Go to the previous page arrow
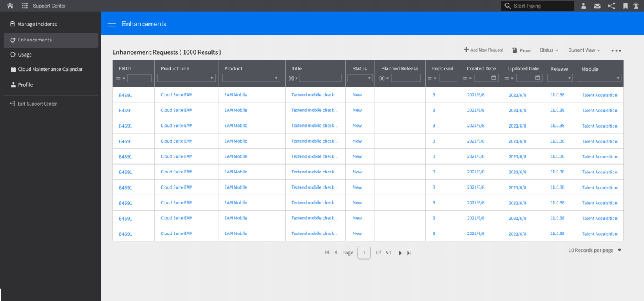Image resolution: width=644 pixels, height=301 pixels. coord(336,253)
